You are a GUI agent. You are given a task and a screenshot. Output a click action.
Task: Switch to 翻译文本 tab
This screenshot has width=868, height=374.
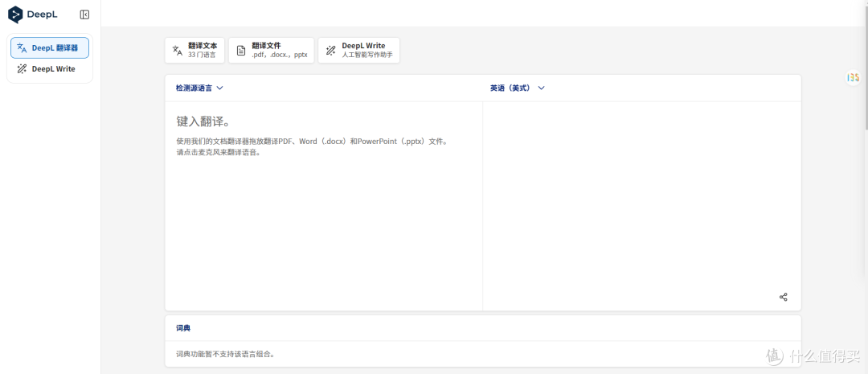(x=194, y=51)
